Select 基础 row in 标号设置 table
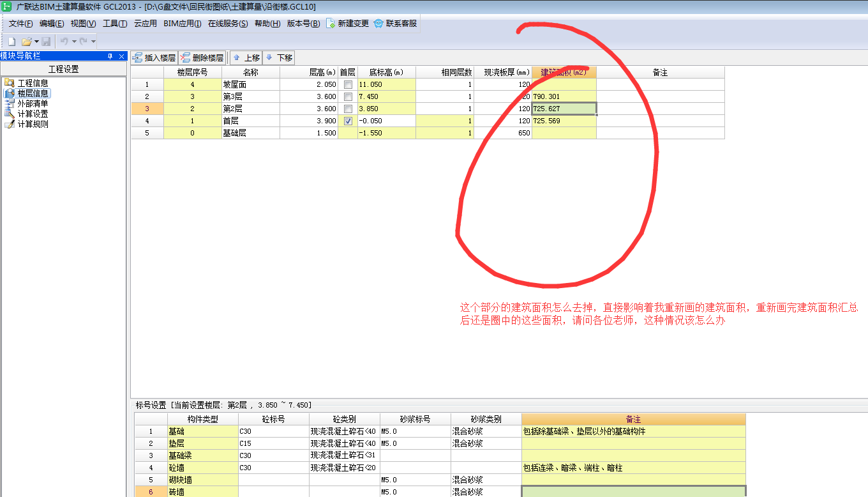This screenshot has height=497, width=868. 440,431
